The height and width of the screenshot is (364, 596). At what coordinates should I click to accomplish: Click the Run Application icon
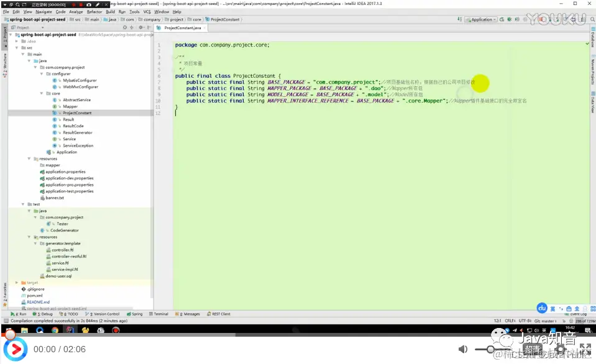[502, 19]
